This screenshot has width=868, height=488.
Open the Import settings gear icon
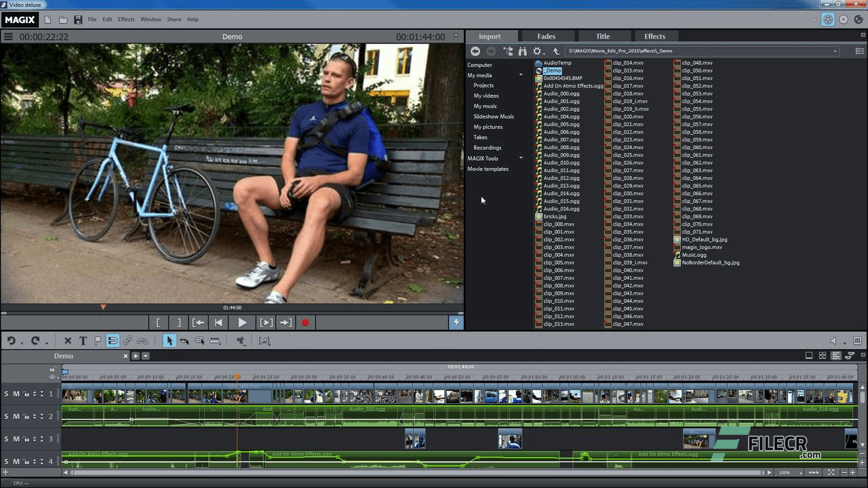(x=537, y=51)
